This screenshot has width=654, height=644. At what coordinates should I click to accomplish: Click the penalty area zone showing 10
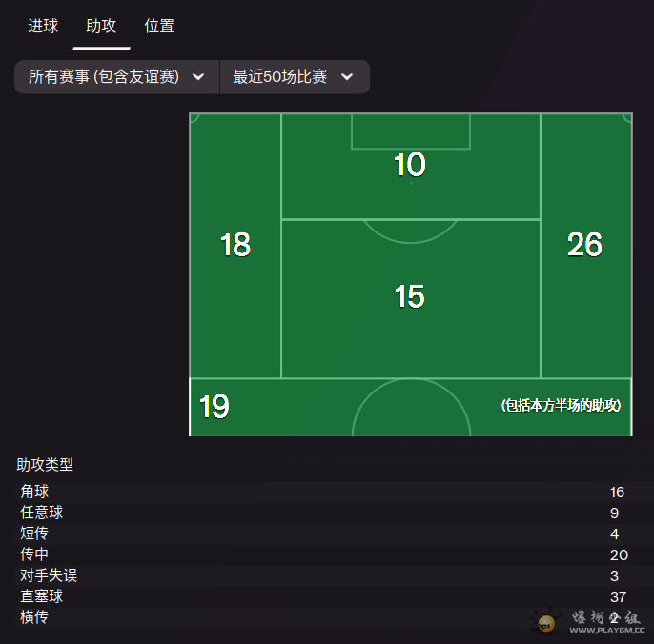(410, 166)
